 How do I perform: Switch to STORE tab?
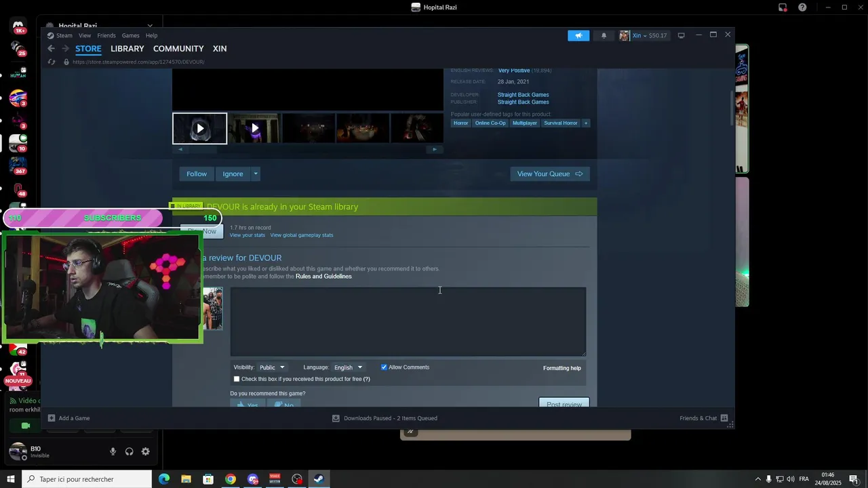click(88, 49)
